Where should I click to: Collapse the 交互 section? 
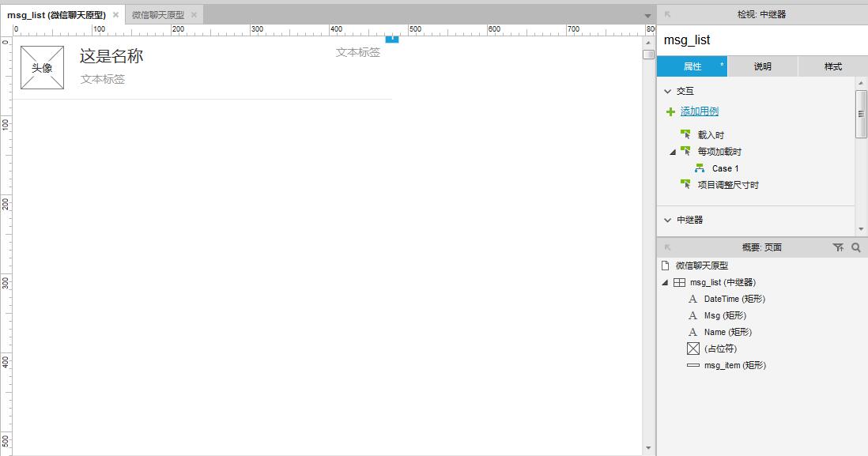pyautogui.click(x=668, y=92)
